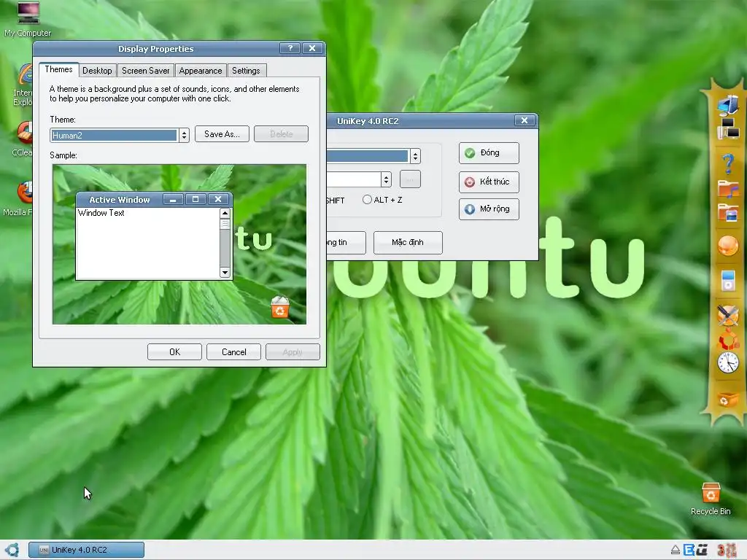Click the theme sample preview image
Screen dimensions: 747x560
click(179, 244)
